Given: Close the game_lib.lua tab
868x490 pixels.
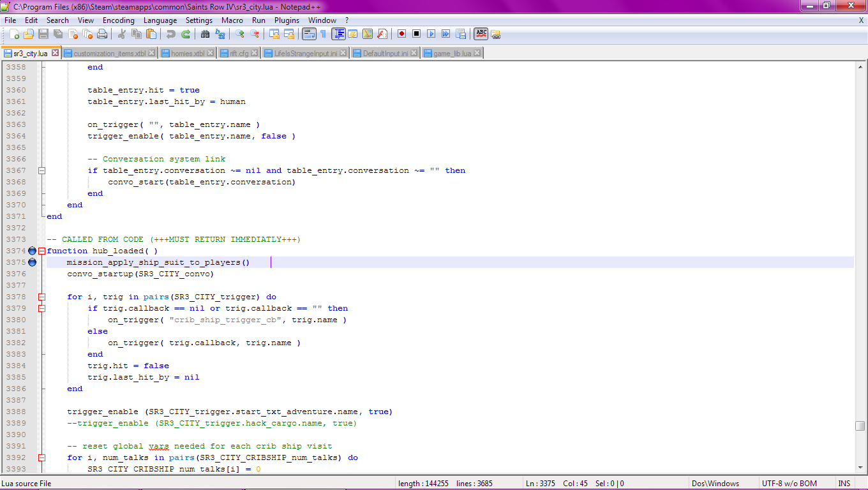Looking at the screenshot, I should 477,53.
